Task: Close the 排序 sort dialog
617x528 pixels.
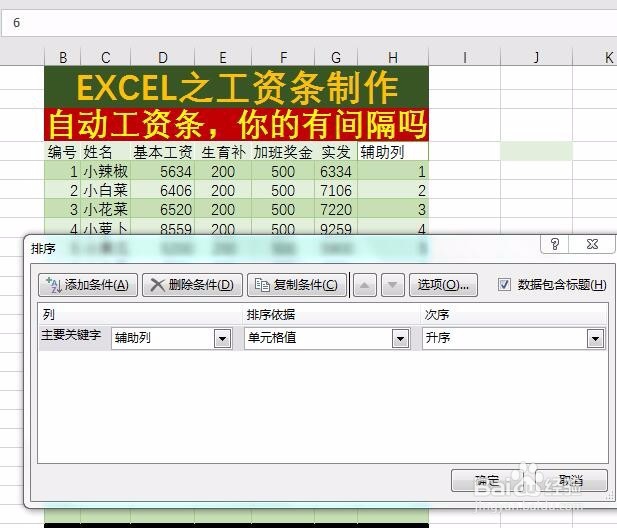Action: (592, 244)
